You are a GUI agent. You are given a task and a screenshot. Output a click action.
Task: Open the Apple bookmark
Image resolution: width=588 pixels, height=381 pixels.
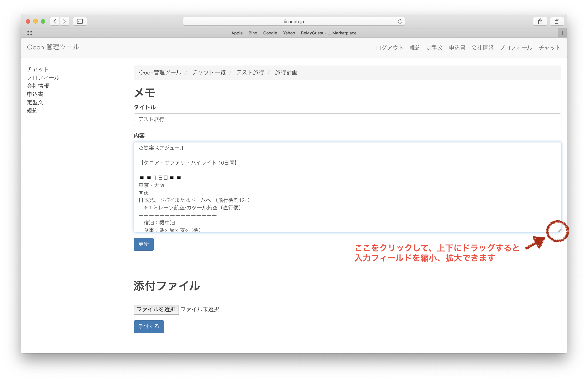tap(237, 33)
